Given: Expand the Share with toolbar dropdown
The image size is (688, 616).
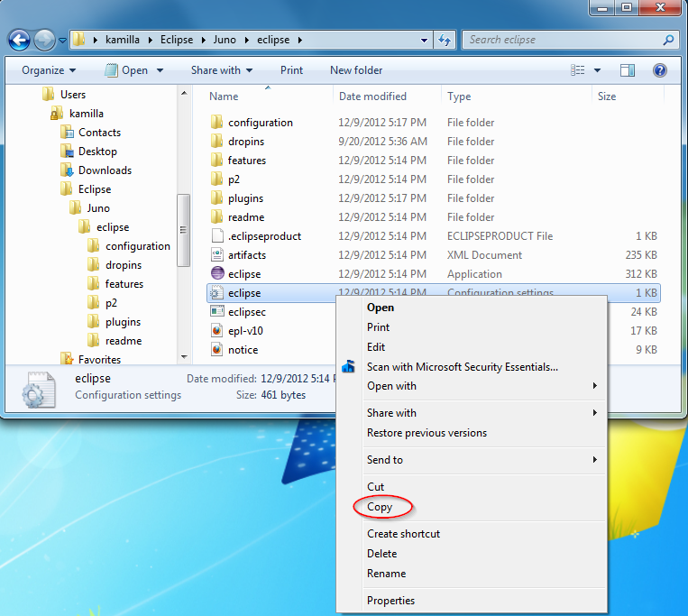Looking at the screenshot, I should pos(222,70).
